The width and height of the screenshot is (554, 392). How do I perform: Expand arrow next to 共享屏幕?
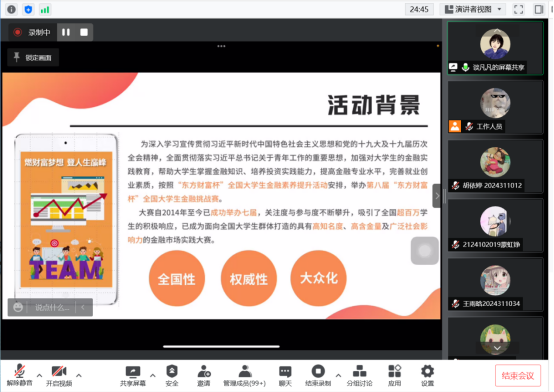(x=153, y=375)
